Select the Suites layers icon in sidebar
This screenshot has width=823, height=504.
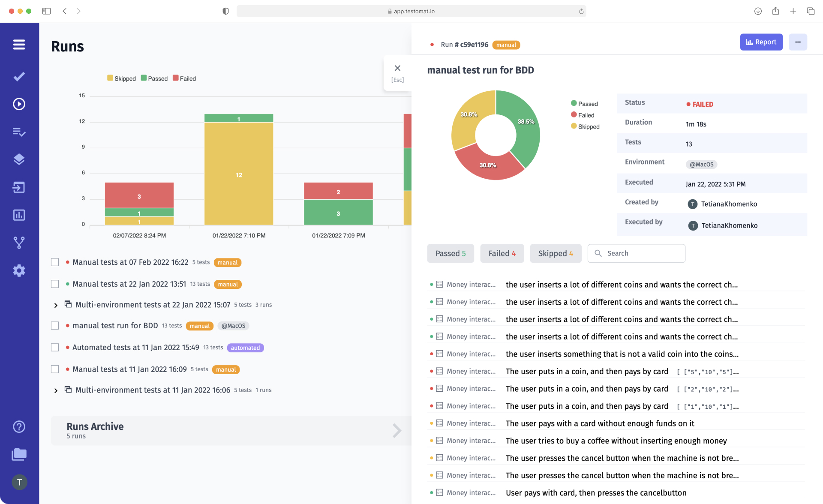[19, 159]
